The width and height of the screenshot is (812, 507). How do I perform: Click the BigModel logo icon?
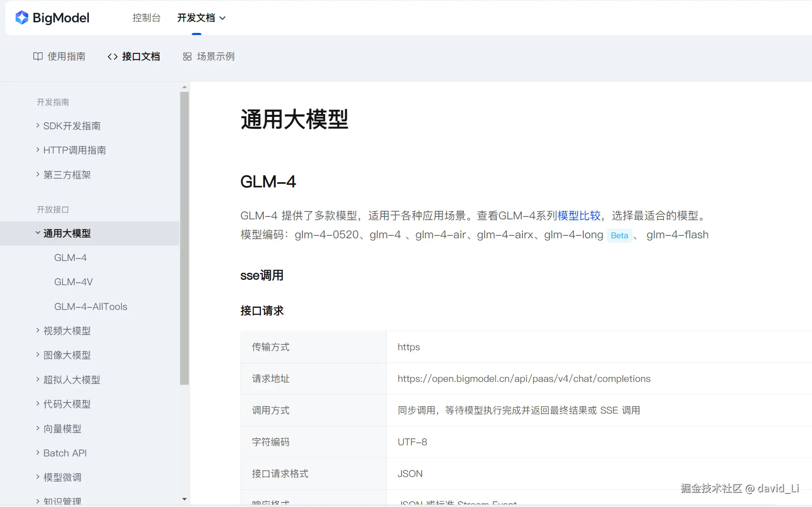(x=22, y=18)
